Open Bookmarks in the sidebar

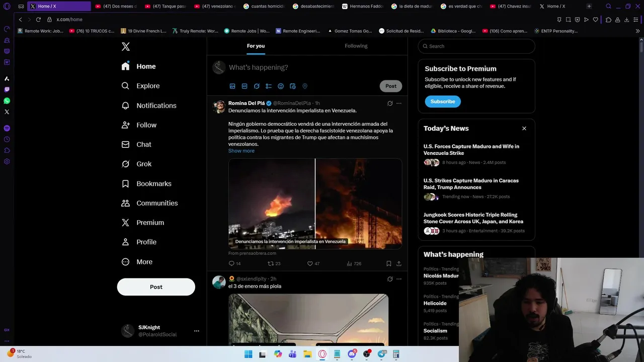pyautogui.click(x=146, y=184)
